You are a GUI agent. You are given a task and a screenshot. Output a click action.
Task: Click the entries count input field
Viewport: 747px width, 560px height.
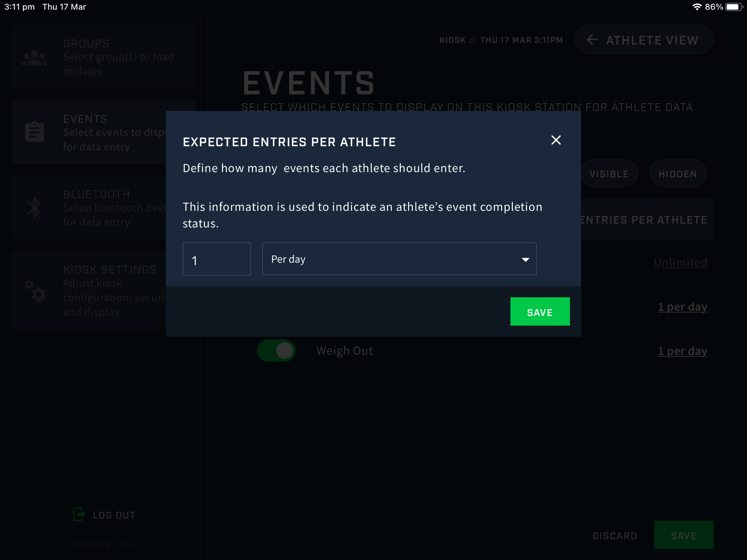pyautogui.click(x=217, y=259)
